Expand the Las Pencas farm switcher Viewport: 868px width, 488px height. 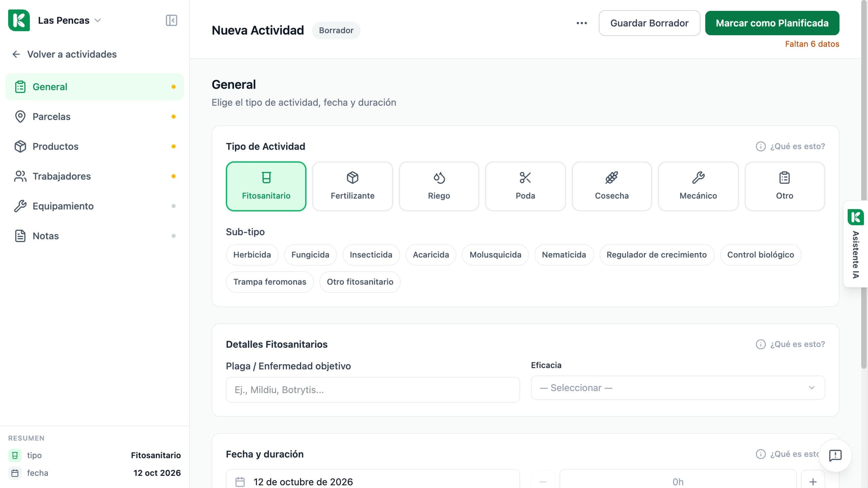(x=69, y=20)
